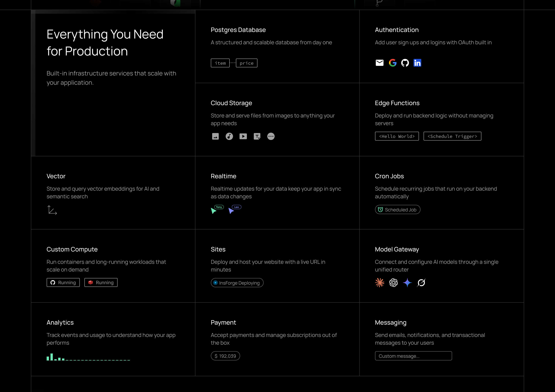The height and width of the screenshot is (392, 555).
Task: Click the Custom message input field
Action: (413, 356)
